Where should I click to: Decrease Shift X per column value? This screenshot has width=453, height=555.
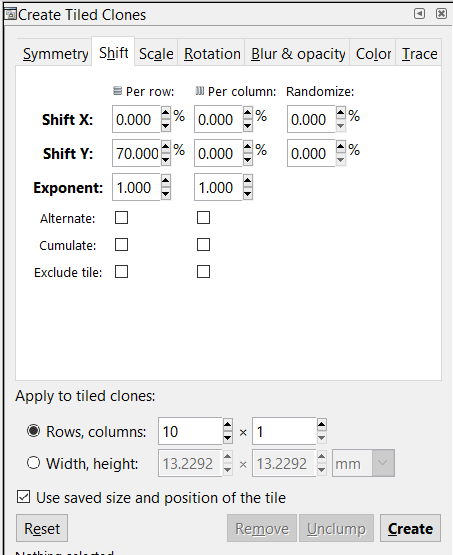point(248,125)
